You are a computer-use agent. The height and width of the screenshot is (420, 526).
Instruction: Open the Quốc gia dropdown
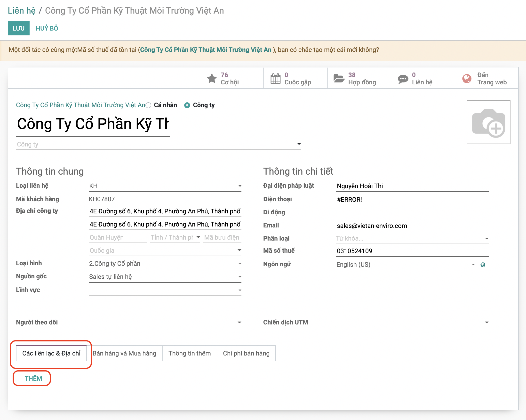[x=239, y=250]
